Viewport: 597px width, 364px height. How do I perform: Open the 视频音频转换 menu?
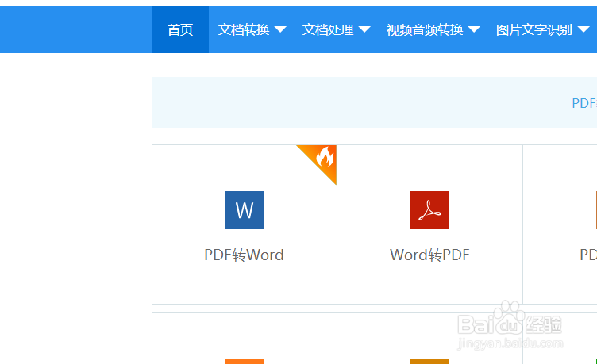click(x=425, y=29)
